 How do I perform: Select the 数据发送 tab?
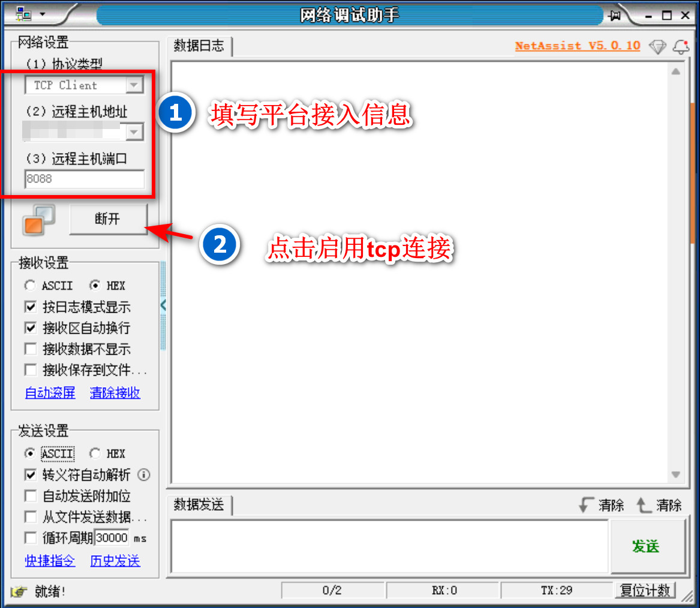[199, 505]
